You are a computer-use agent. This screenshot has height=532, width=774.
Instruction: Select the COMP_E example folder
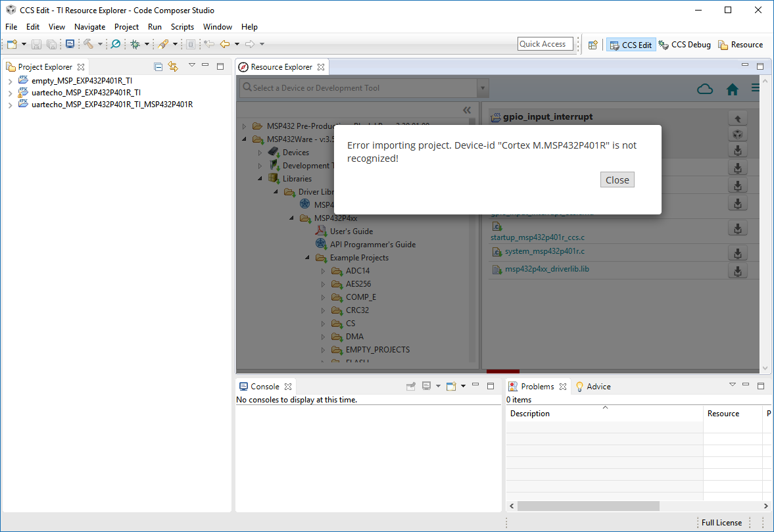pos(361,297)
